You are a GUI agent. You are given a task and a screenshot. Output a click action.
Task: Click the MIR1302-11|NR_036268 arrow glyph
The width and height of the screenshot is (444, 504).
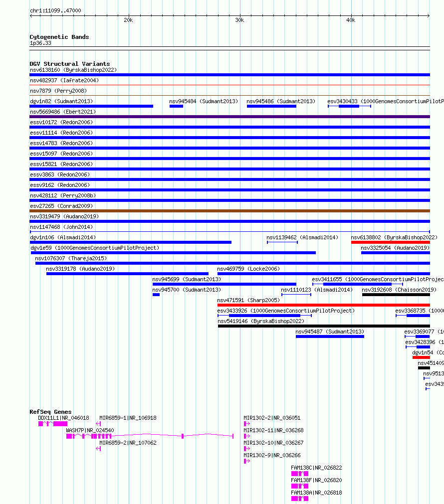(247, 436)
